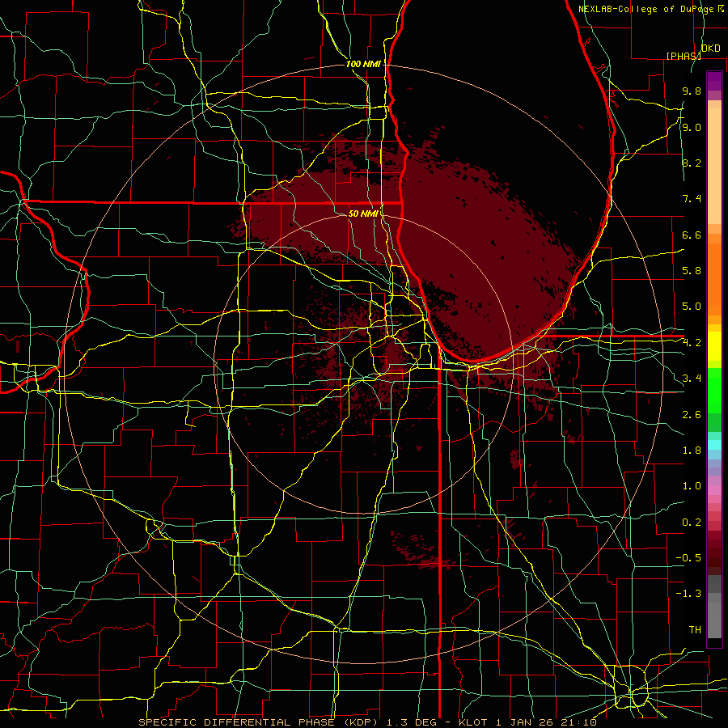Click the 4.2 scale value
Screen dimensions: 728x728
click(692, 343)
